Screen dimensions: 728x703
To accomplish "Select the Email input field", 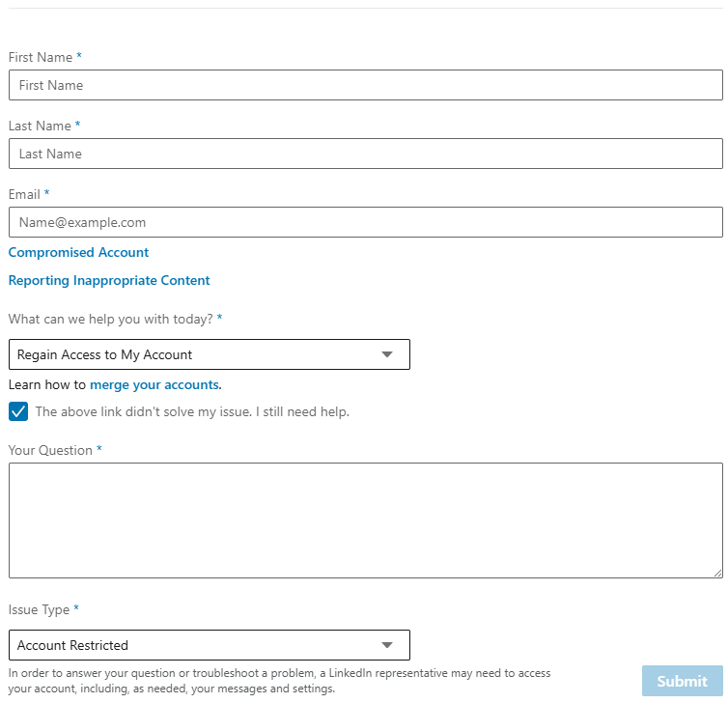I will click(365, 222).
